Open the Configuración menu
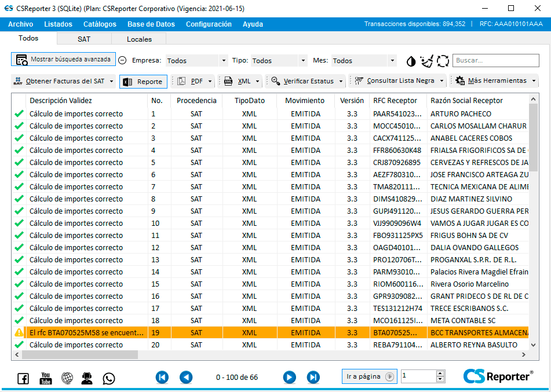 [x=209, y=24]
